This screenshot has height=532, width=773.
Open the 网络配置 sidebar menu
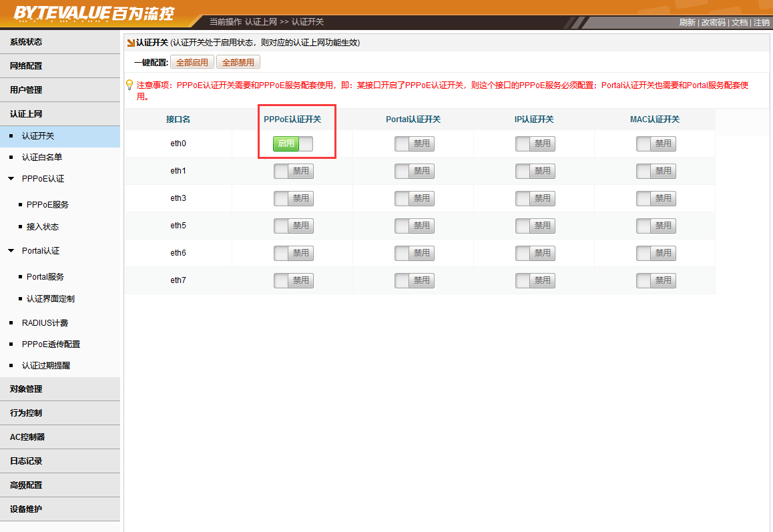pos(26,66)
